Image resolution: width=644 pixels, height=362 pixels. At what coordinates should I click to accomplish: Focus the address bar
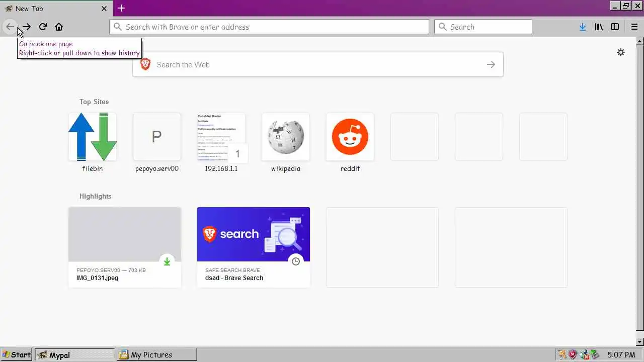tap(269, 27)
